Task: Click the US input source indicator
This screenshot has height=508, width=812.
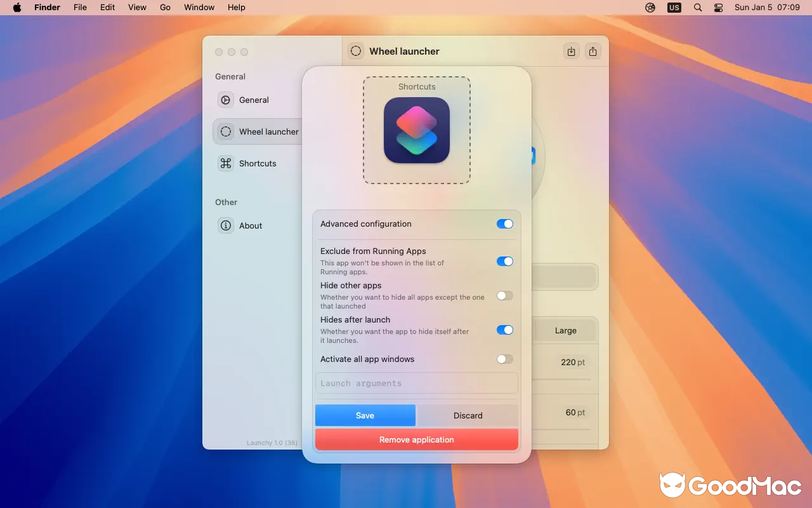Action: point(674,8)
